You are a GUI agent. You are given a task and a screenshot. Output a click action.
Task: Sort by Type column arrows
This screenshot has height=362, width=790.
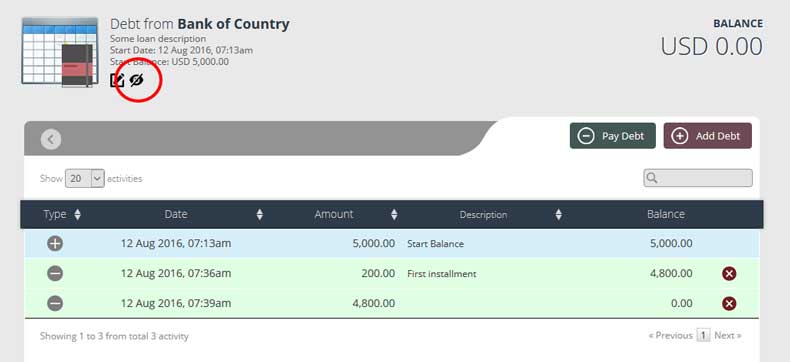(x=78, y=214)
